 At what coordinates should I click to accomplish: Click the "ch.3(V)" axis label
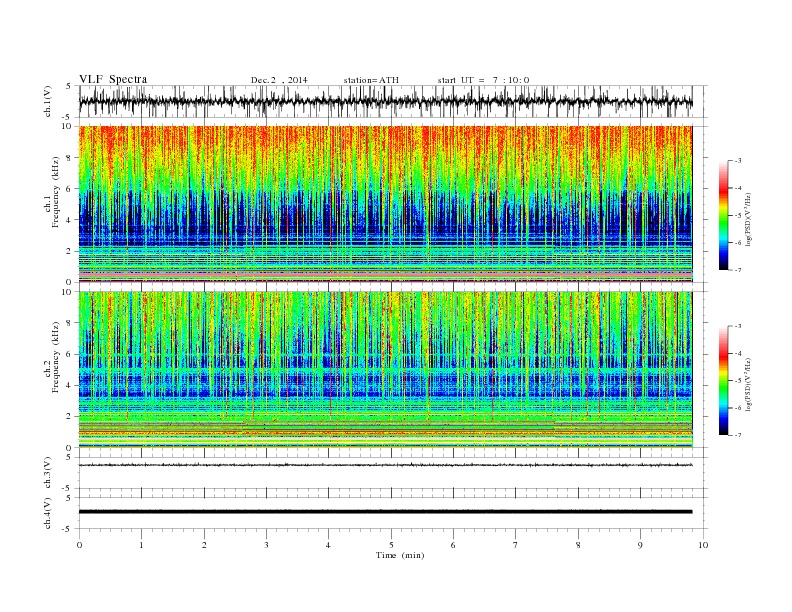pos(48,473)
